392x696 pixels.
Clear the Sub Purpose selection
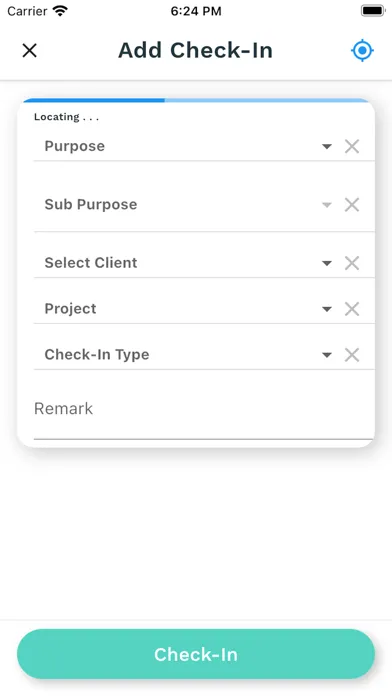tap(352, 205)
